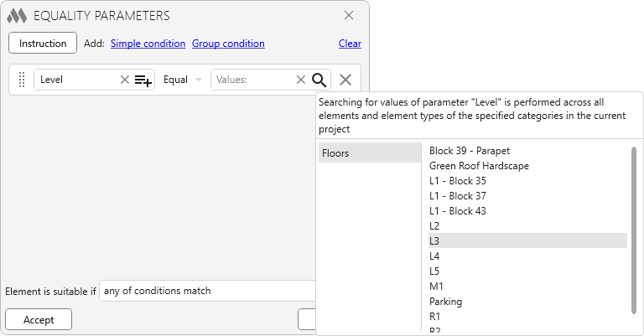This screenshot has width=644, height=336.
Task: Click the Instruction button
Action: point(43,44)
